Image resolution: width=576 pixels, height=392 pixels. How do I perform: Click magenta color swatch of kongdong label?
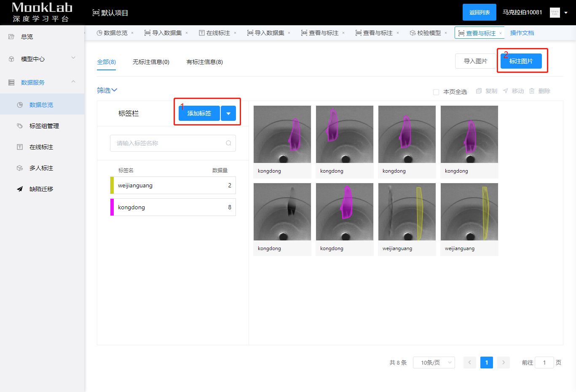click(112, 207)
